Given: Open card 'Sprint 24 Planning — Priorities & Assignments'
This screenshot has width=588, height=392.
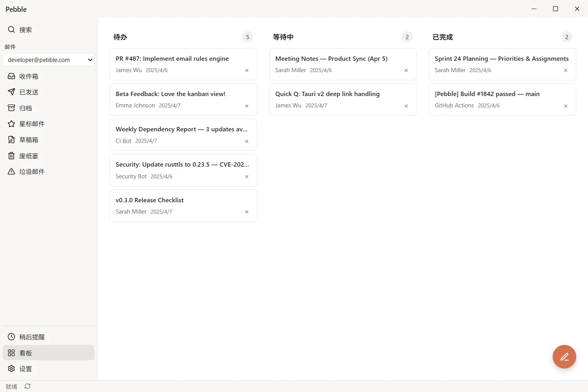Looking at the screenshot, I should pos(502,64).
